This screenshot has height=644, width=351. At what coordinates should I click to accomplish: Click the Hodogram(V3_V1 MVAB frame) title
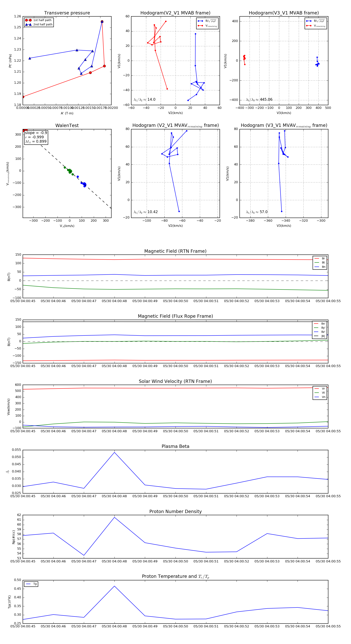284,13
